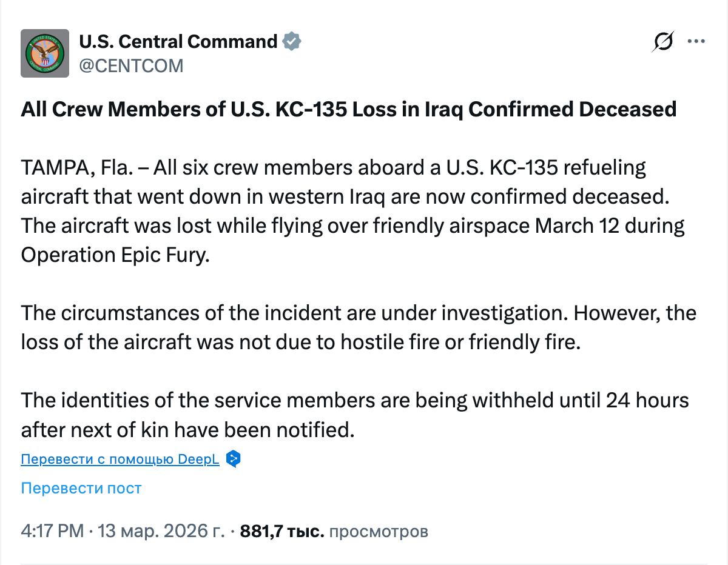The width and height of the screenshot is (728, 565).
Task: Click the "Operation Epic Fury" text
Action: pos(115,255)
